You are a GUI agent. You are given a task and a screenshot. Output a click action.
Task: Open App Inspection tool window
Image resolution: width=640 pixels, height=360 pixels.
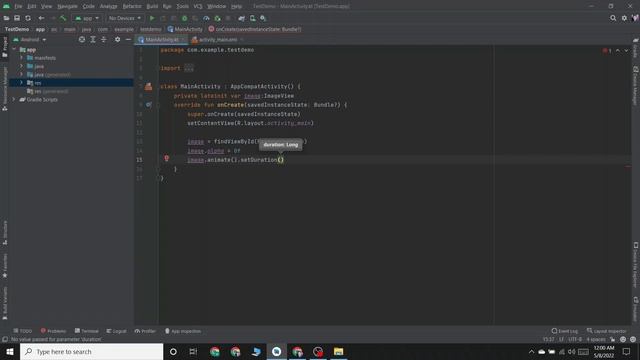point(183,331)
